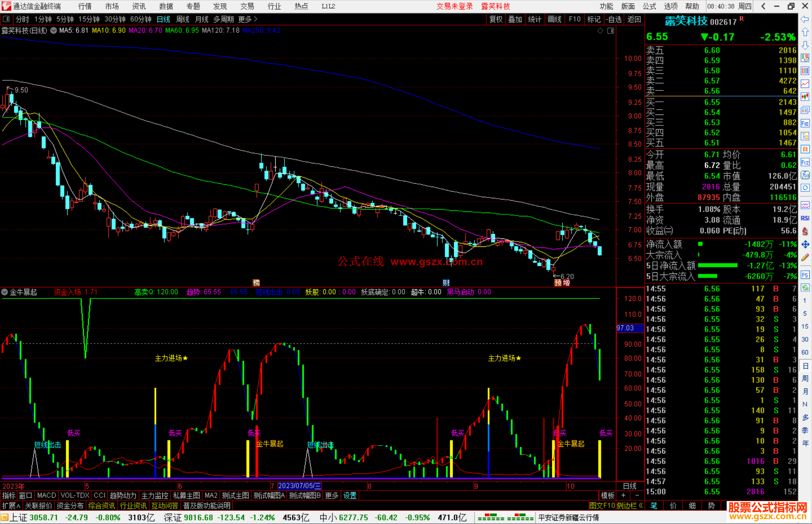The image size is (812, 524).
Task: Click the 复权 button
Action: (x=496, y=19)
